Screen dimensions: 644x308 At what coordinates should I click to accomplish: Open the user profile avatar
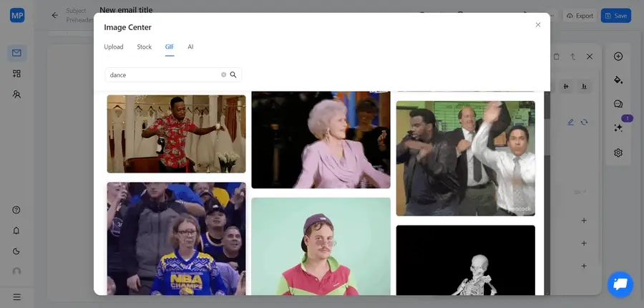coord(16,271)
